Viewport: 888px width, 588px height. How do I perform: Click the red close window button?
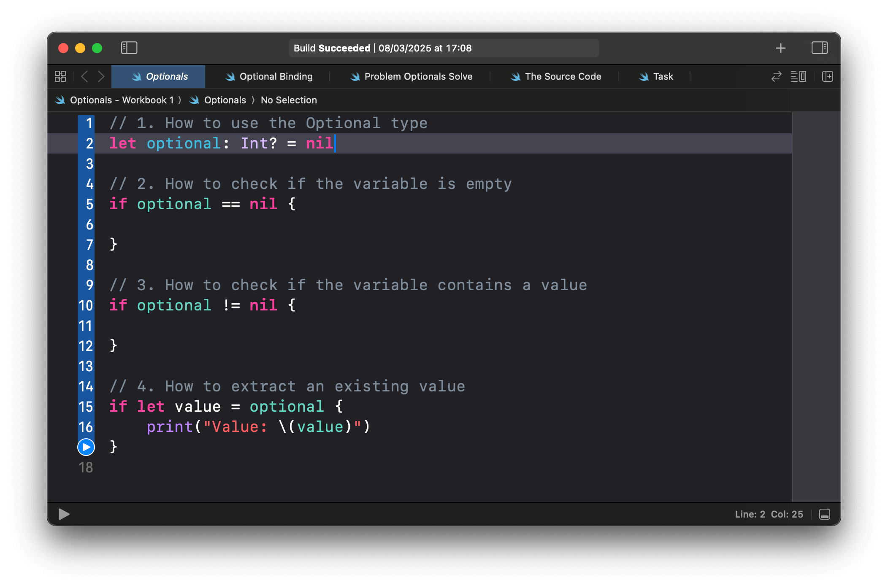coord(63,48)
